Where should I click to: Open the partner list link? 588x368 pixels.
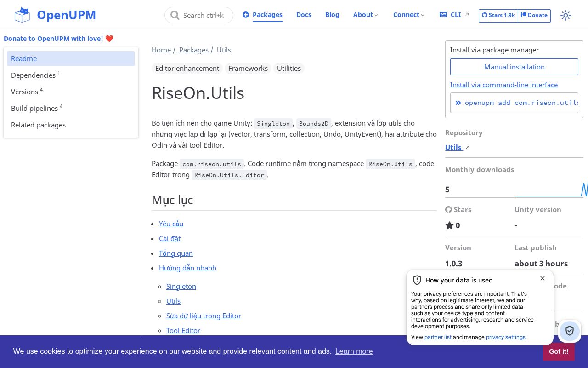click(x=438, y=337)
